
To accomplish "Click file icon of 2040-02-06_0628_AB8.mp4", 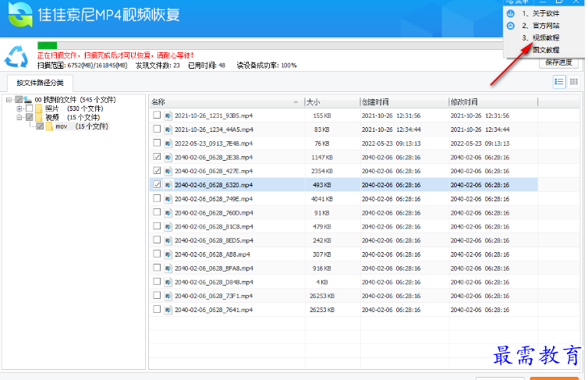I will click(x=168, y=254).
